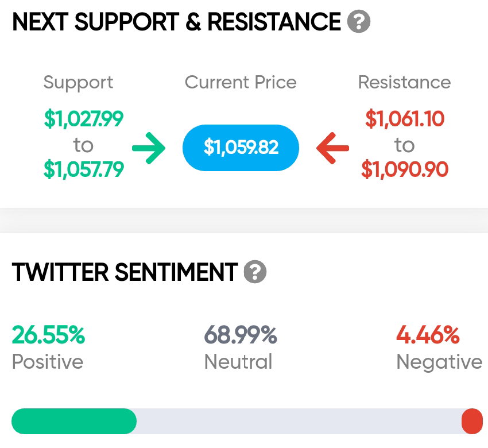Open help for Next Support & Resistance
The image size is (488, 448).
[x=358, y=21]
